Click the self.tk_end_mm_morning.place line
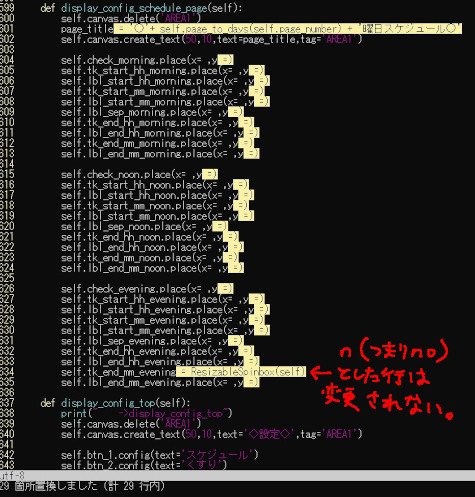 click(x=157, y=143)
